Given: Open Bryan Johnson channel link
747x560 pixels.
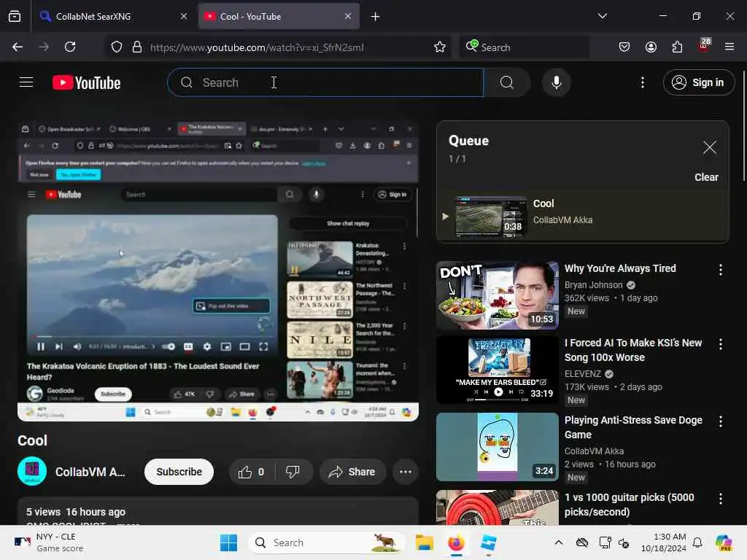Looking at the screenshot, I should click(594, 285).
